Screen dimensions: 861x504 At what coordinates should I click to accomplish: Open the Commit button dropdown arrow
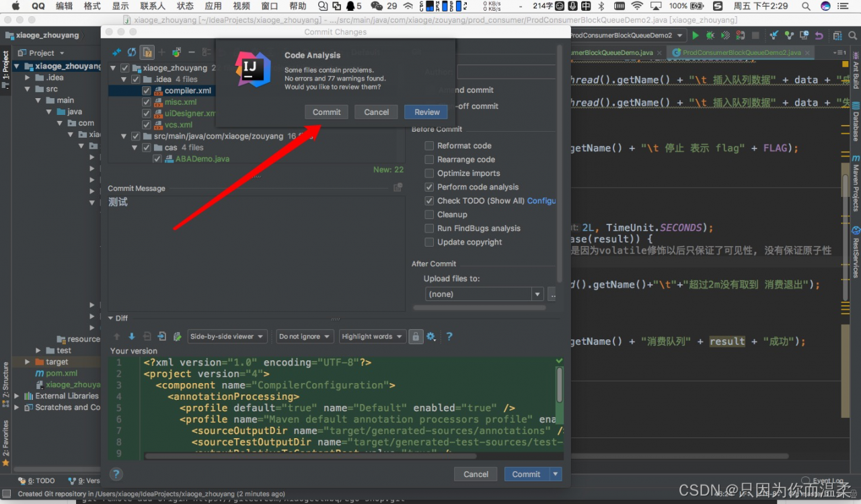[556, 474]
